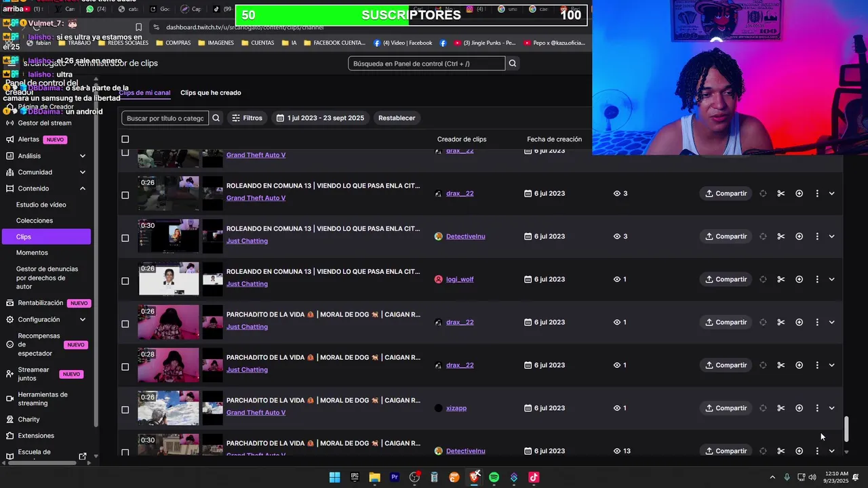The image size is (868, 488).
Task: Open thumbnail of the logi_wolf clip
Action: [168, 279]
